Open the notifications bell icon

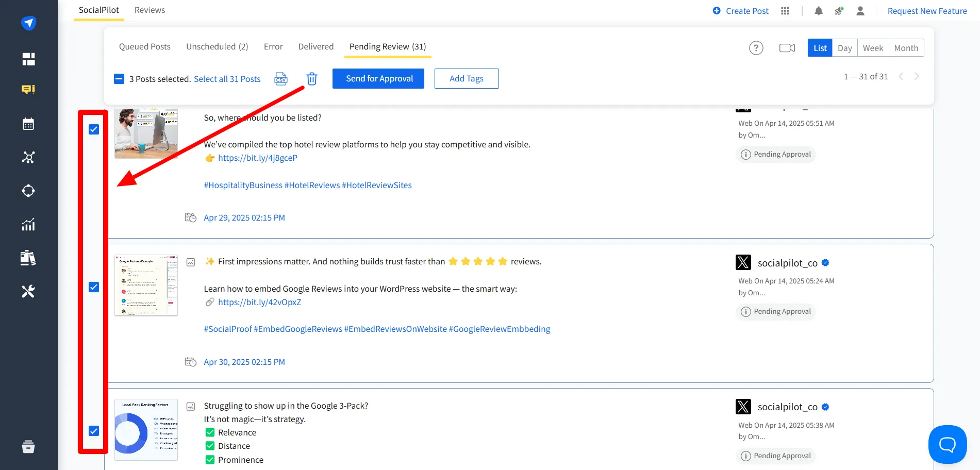(819, 11)
